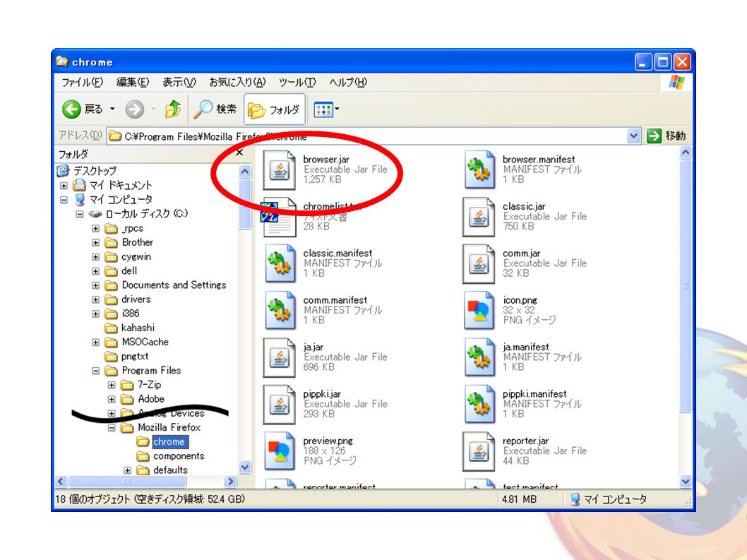This screenshot has width=747, height=560.
Task: Open the File (ファイル) menu
Action: (82, 83)
